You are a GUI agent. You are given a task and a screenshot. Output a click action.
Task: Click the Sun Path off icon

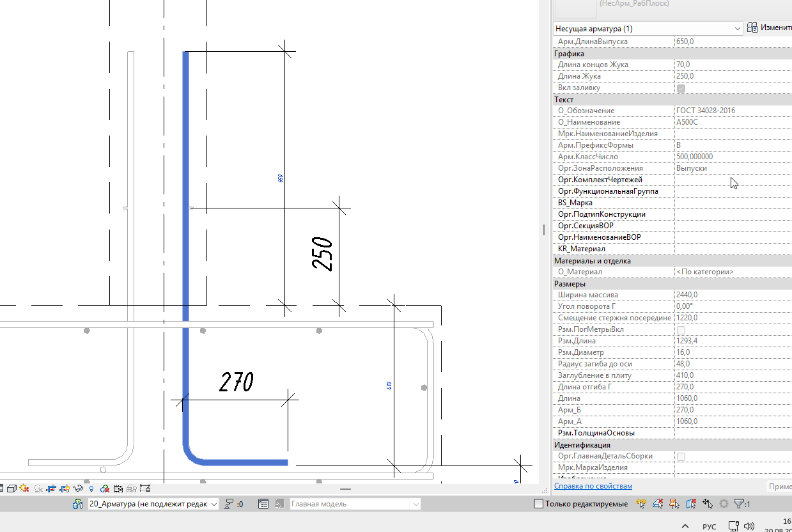(24, 488)
